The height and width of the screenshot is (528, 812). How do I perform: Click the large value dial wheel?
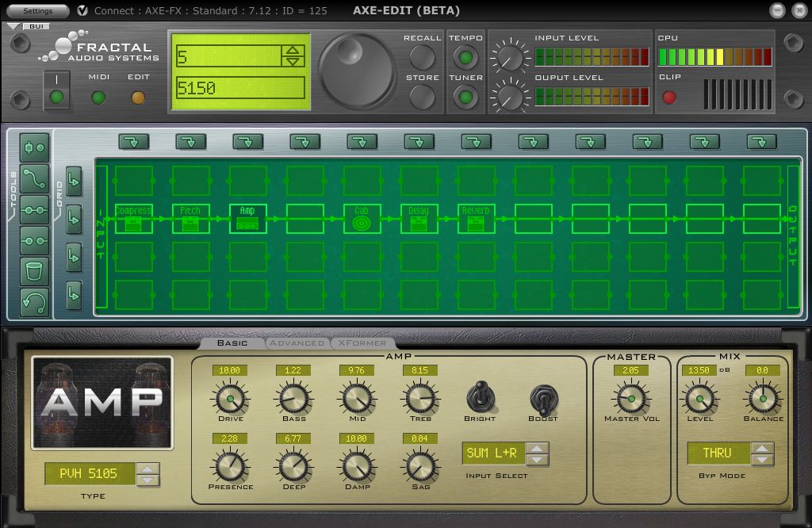(x=356, y=71)
